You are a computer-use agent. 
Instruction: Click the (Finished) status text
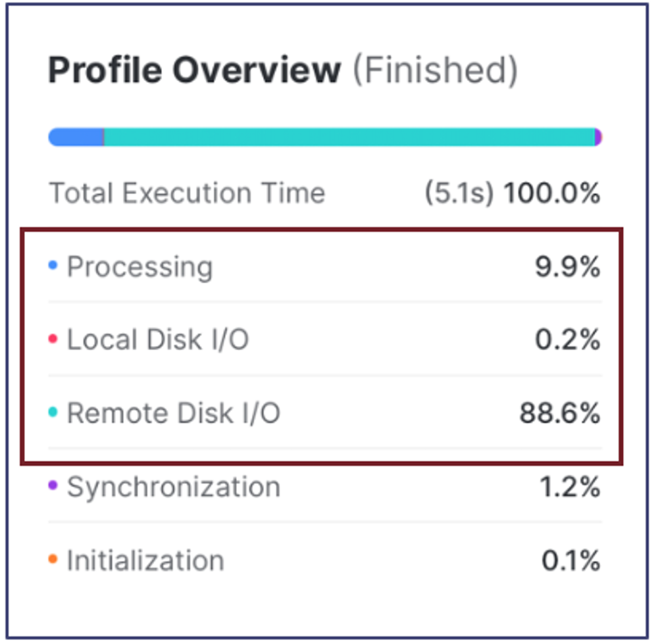[x=436, y=70]
